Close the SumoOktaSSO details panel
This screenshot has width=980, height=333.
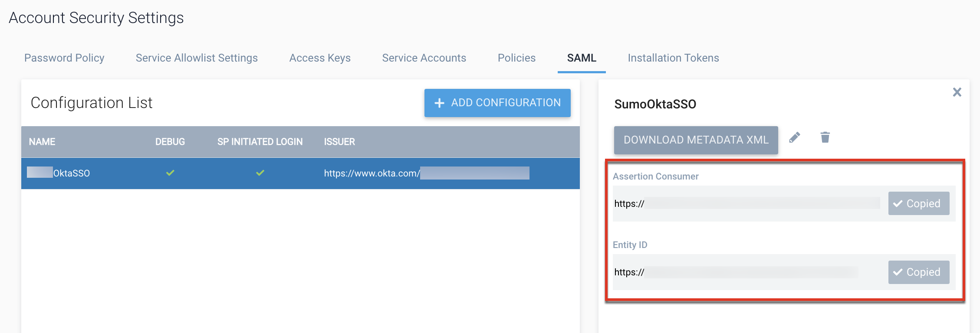[x=957, y=92]
